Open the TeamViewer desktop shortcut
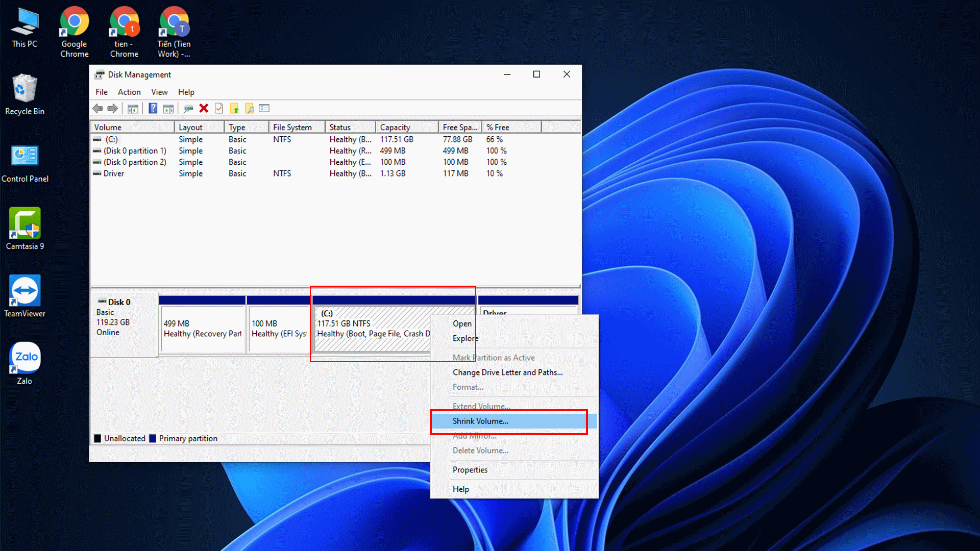The image size is (980, 551). [x=24, y=296]
